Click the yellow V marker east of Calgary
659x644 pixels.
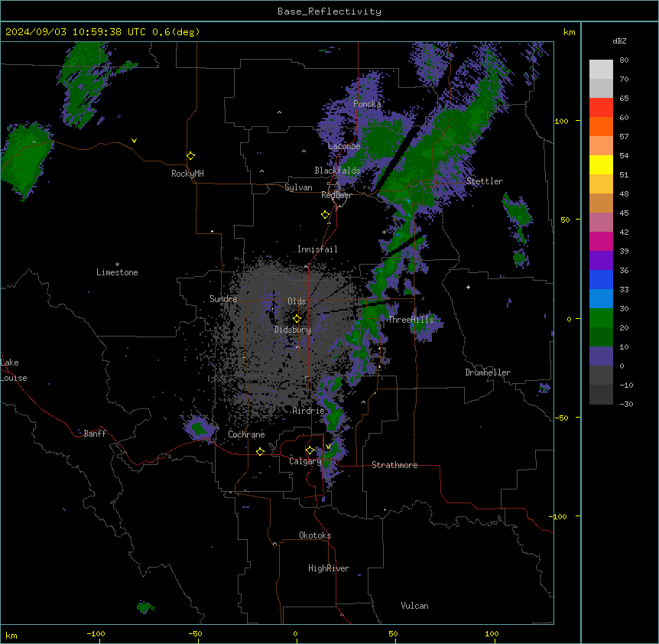(328, 447)
